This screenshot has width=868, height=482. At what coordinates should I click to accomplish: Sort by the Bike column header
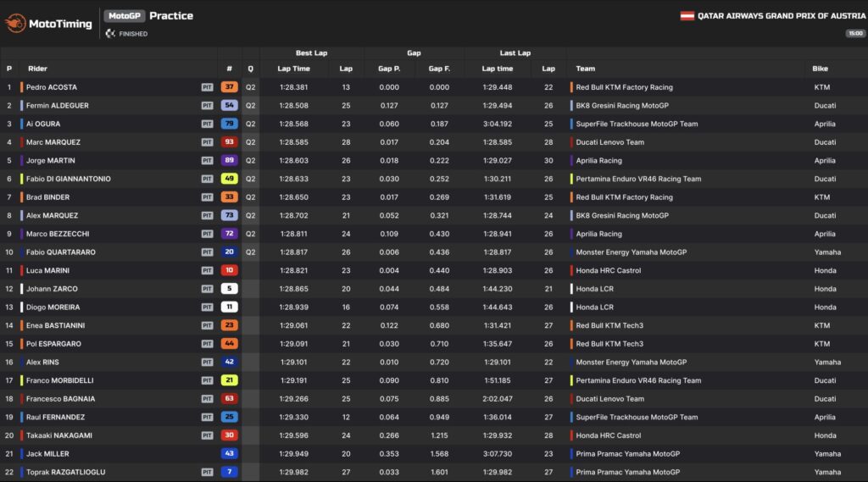(x=820, y=69)
